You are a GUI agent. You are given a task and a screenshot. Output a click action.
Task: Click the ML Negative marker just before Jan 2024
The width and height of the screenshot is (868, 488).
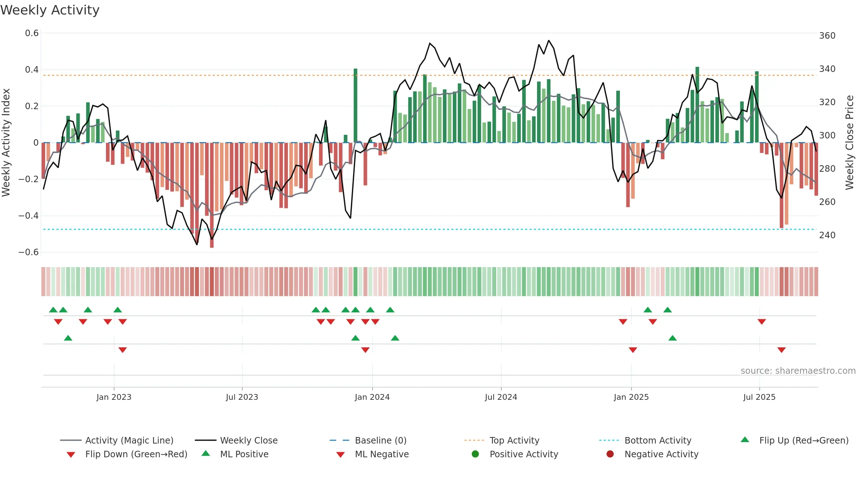[x=365, y=350]
